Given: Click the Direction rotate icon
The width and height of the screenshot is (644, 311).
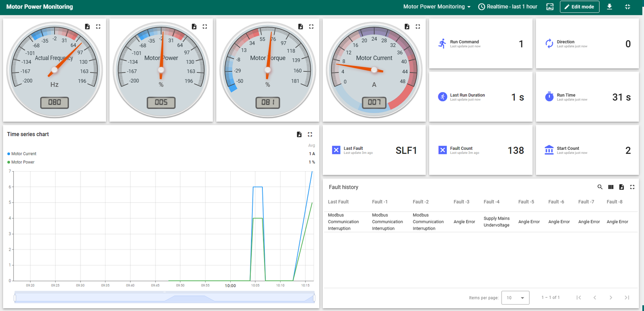Looking at the screenshot, I should coord(549,44).
